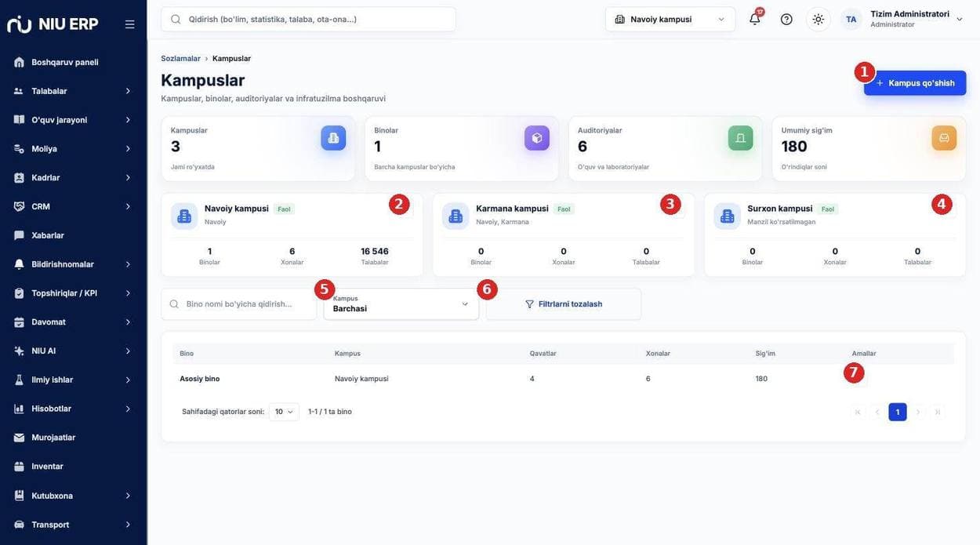Expand the CRM sidebar section
This screenshot has width=980, height=545.
74,206
